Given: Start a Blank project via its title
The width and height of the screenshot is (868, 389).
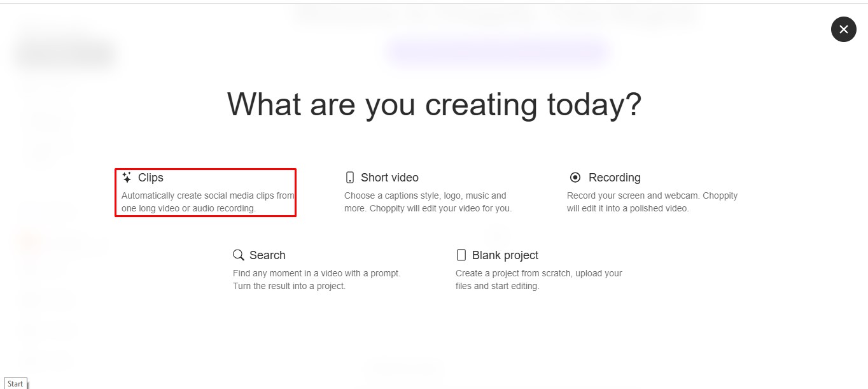Looking at the screenshot, I should pyautogui.click(x=505, y=255).
